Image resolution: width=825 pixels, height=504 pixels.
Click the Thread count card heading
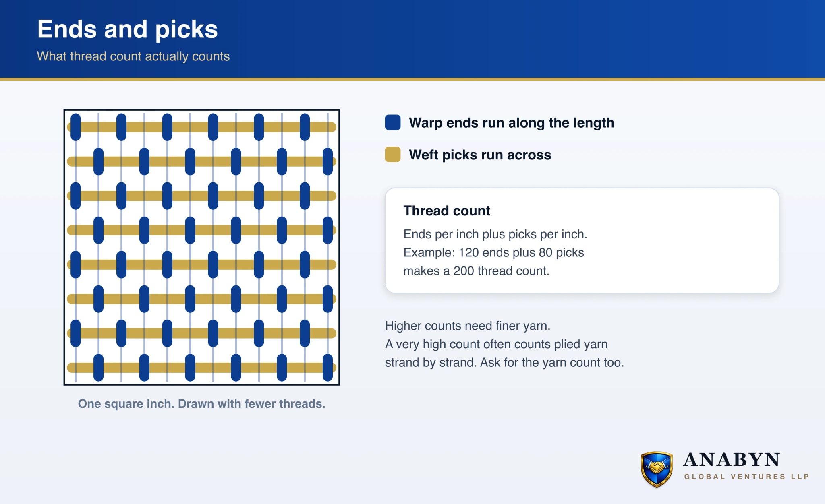(447, 211)
